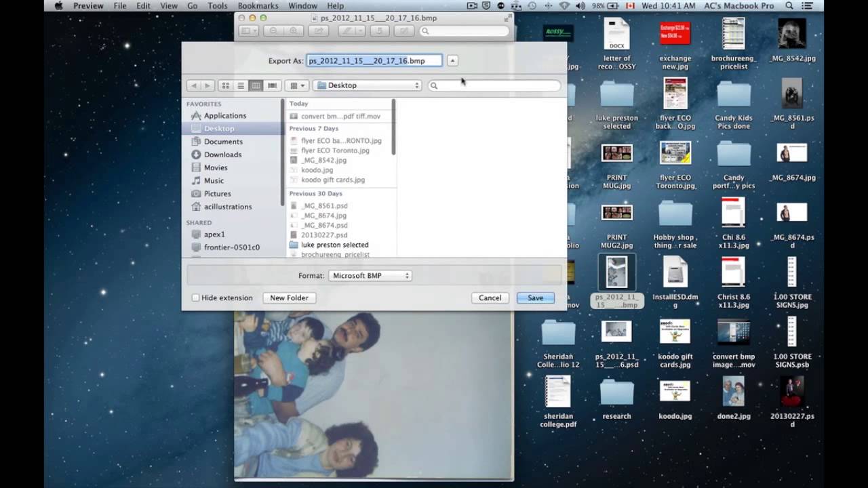Select frontier-0501c0 under Shared

point(232,247)
